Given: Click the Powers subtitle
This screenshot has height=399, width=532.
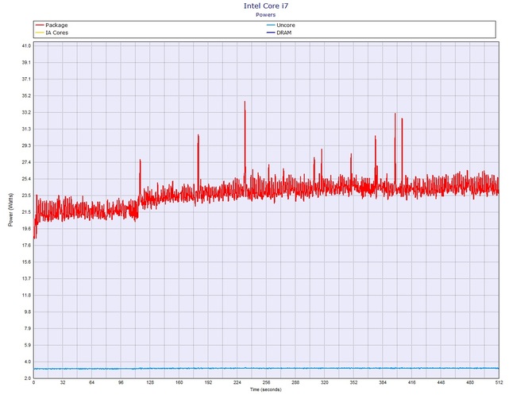Looking at the screenshot, I should coord(266,14).
